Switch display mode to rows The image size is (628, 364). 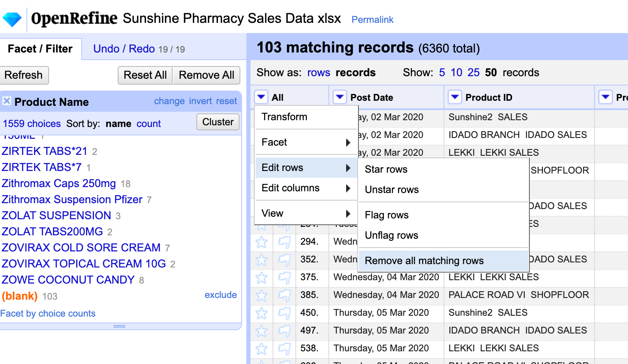click(318, 73)
